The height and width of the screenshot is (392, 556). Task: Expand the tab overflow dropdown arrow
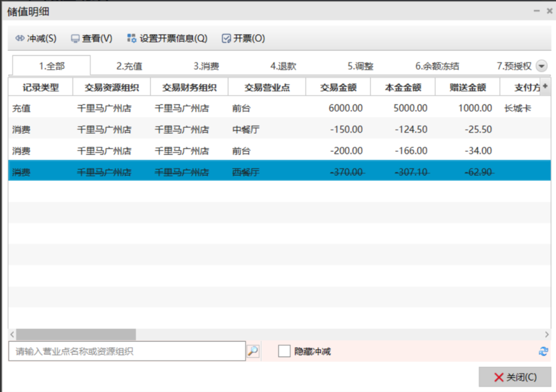542,66
